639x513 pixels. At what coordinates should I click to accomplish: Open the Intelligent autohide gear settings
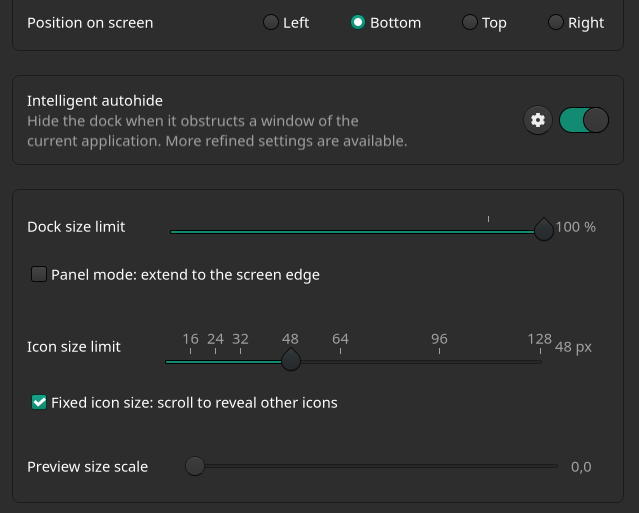[x=538, y=121]
